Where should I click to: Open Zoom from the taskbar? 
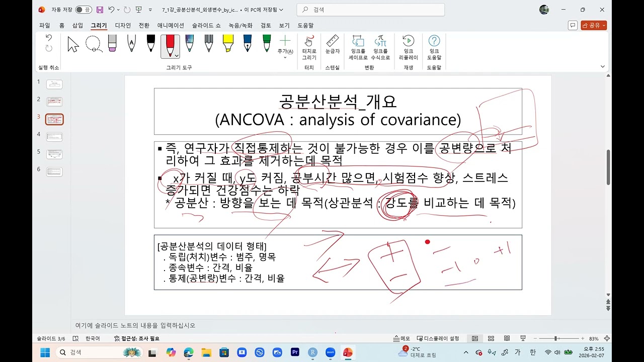(x=330, y=352)
